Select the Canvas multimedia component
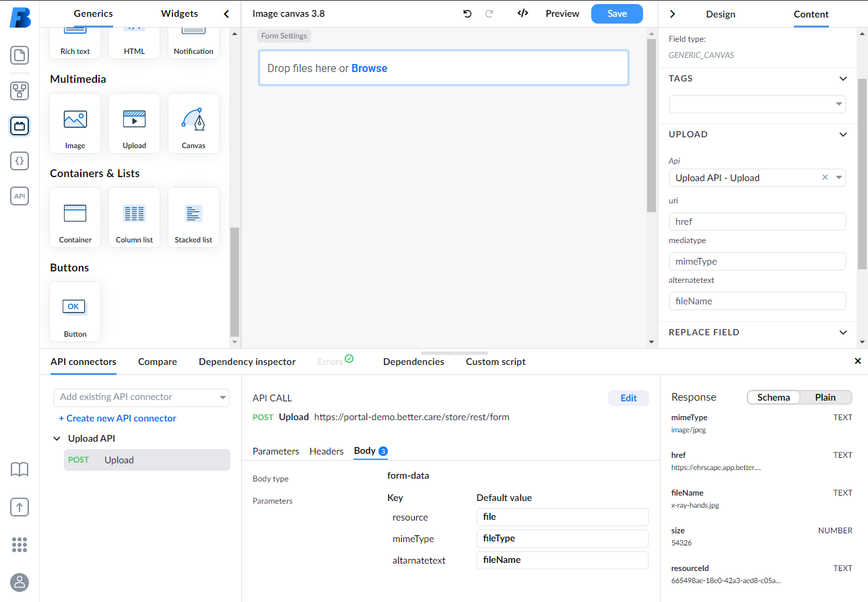The image size is (868, 602). tap(193, 123)
